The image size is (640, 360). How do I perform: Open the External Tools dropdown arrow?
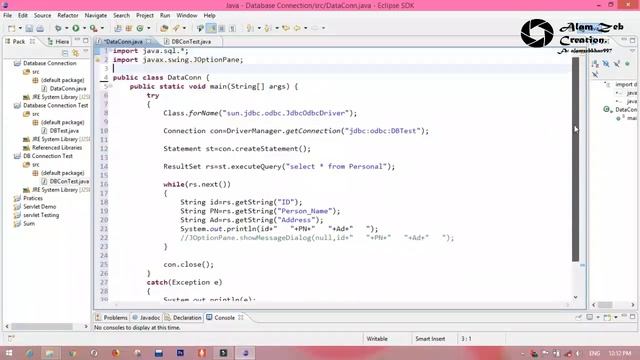102,28
